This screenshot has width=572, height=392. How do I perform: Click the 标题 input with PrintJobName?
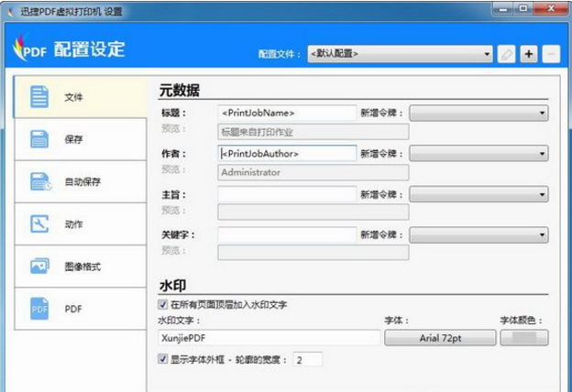point(287,113)
